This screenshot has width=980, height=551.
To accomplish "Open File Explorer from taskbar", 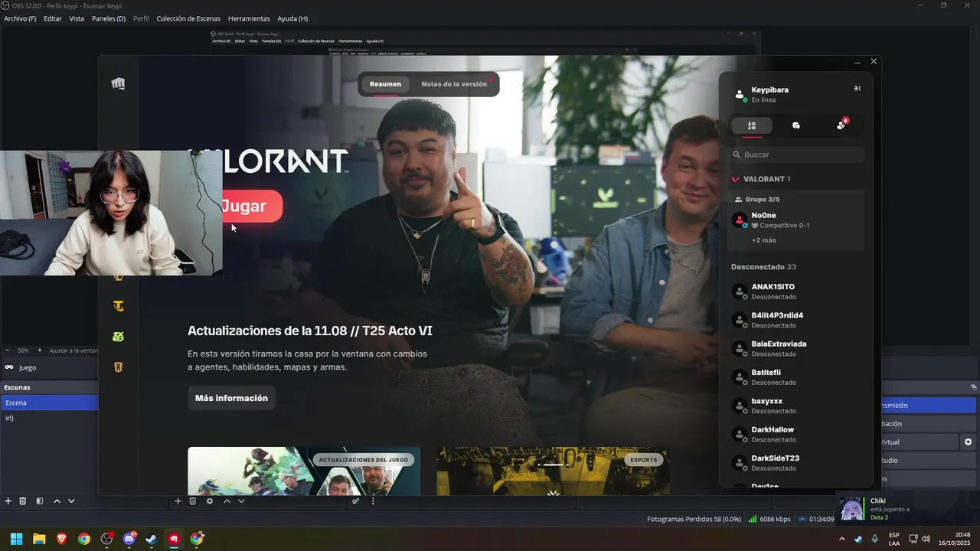I will point(39,539).
